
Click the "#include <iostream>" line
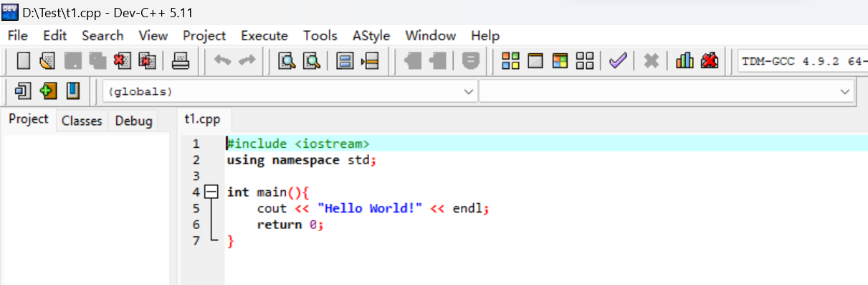(298, 144)
